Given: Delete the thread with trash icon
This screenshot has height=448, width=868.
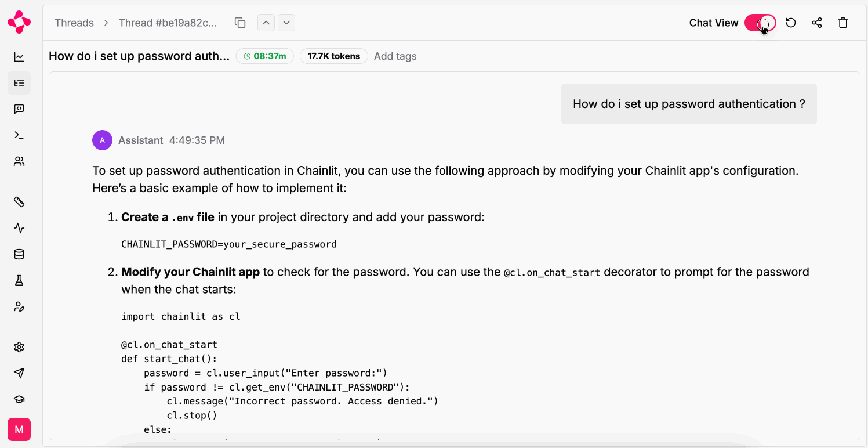Looking at the screenshot, I should 843,23.
